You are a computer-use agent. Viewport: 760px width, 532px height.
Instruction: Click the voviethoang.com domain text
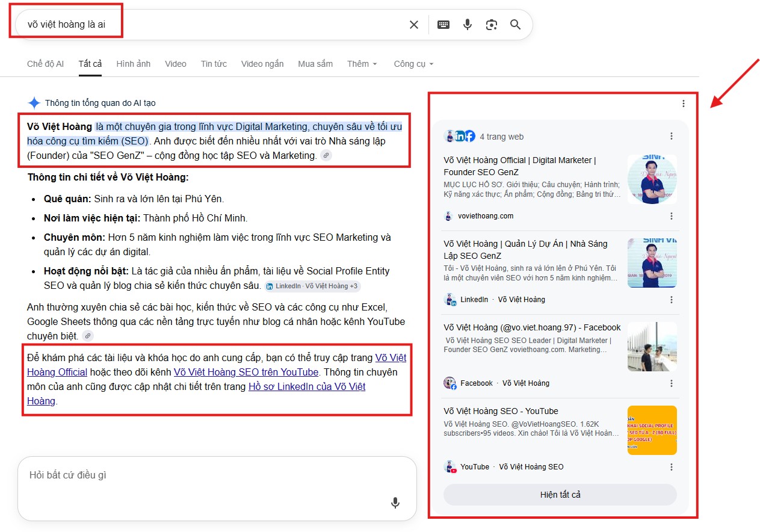pyautogui.click(x=486, y=216)
